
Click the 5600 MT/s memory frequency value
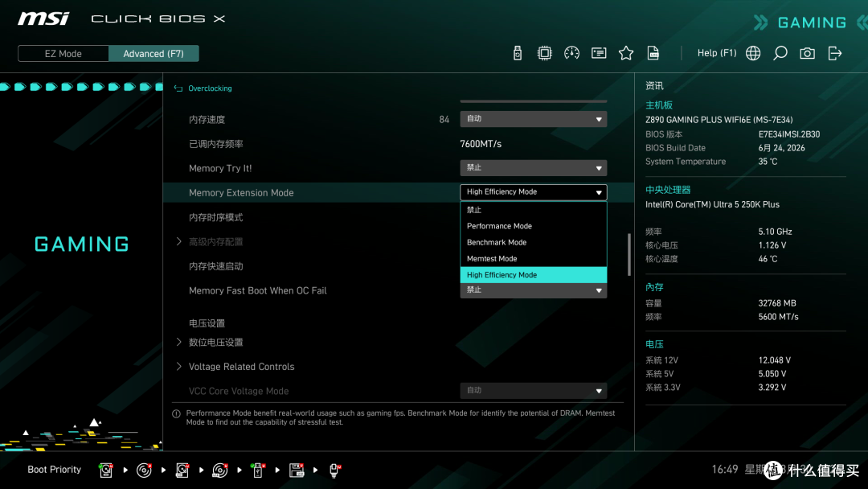[778, 317]
